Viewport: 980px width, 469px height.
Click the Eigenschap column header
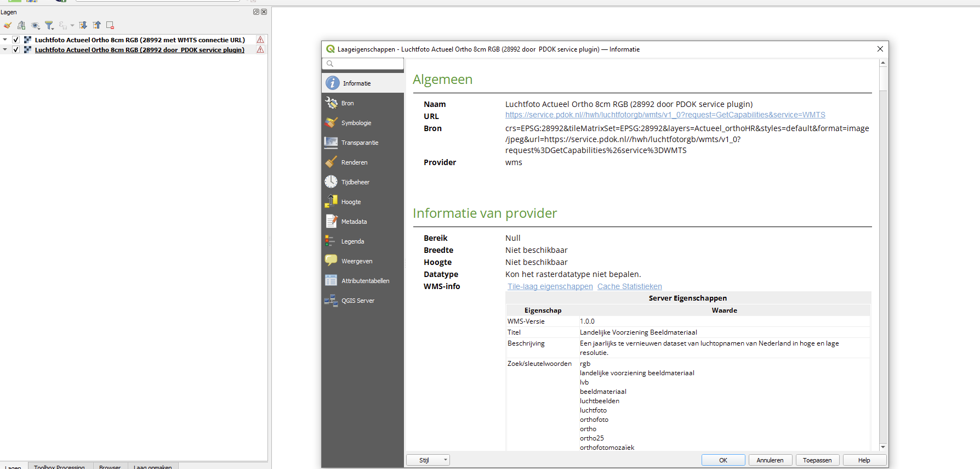pos(543,310)
